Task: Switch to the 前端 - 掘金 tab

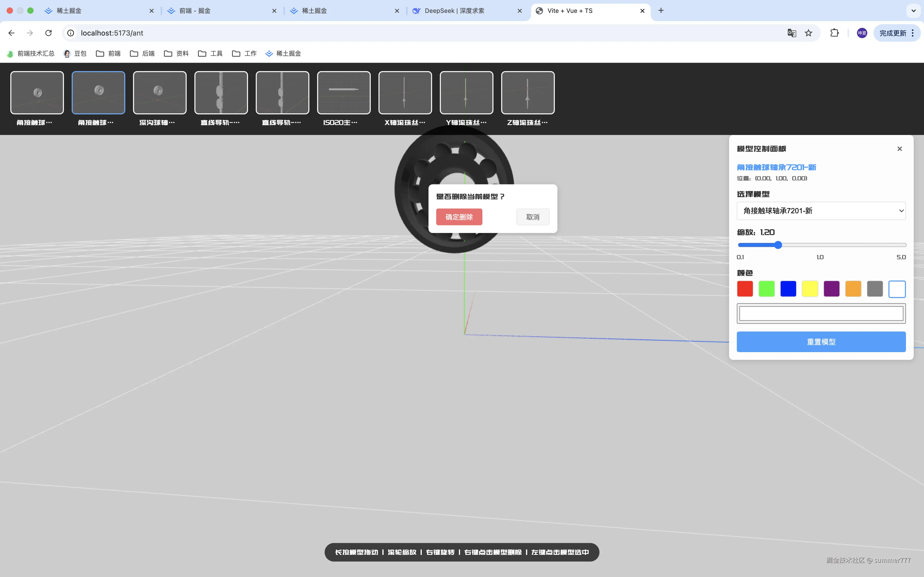Action: tap(195, 11)
